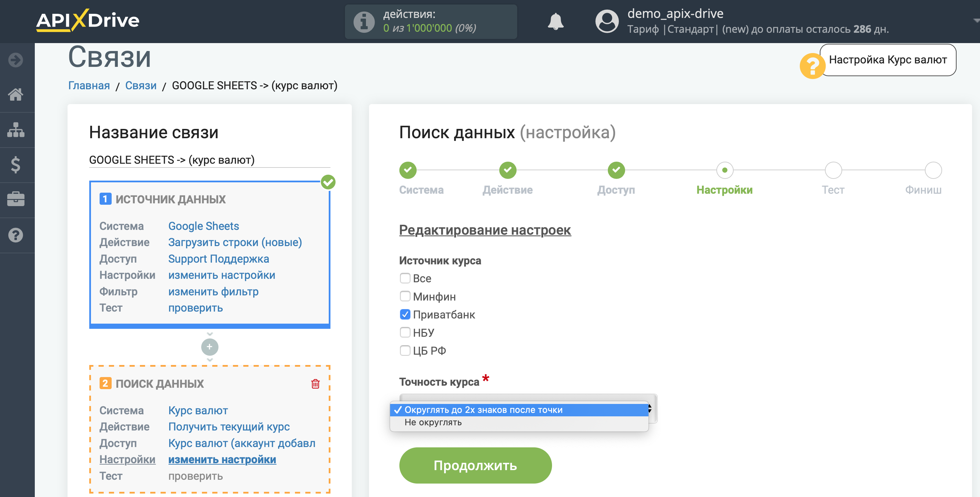The height and width of the screenshot is (497, 980).
Task: Click the Доступ step label
Action: (x=616, y=190)
